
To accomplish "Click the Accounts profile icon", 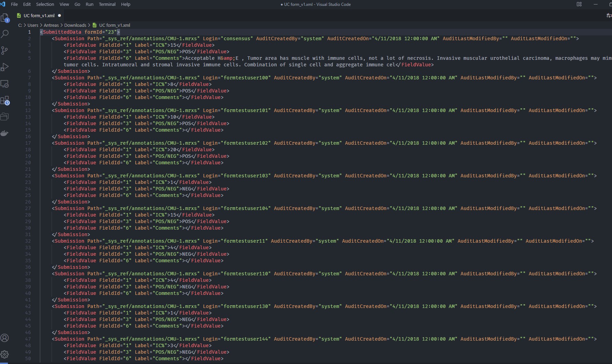I will [x=5, y=338].
